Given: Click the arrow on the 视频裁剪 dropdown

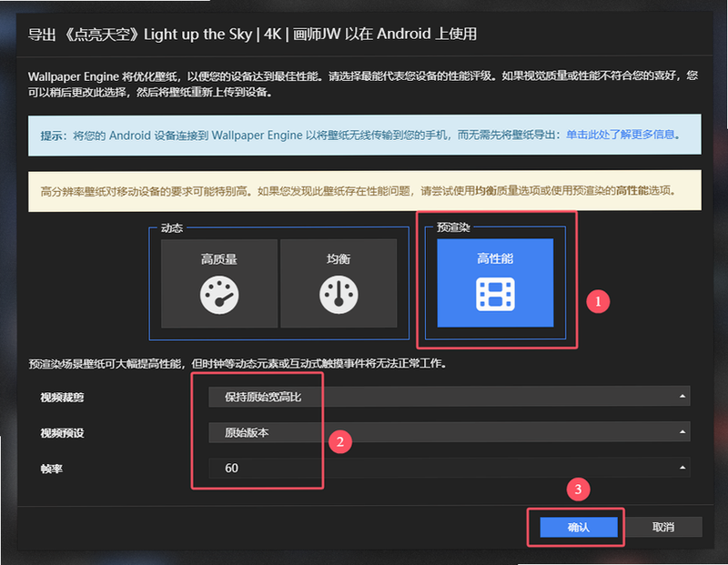Looking at the screenshot, I should 682,397.
